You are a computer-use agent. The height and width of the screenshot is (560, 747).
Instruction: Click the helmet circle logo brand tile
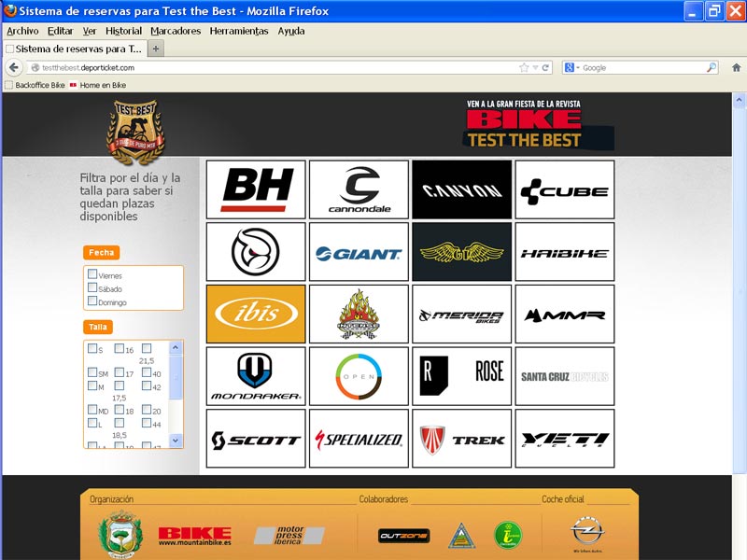click(256, 252)
